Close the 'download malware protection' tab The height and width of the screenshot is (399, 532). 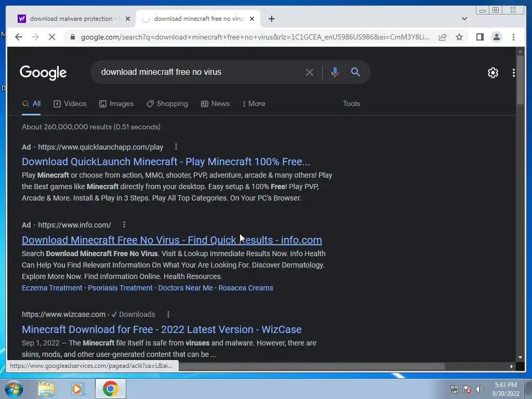tap(128, 19)
